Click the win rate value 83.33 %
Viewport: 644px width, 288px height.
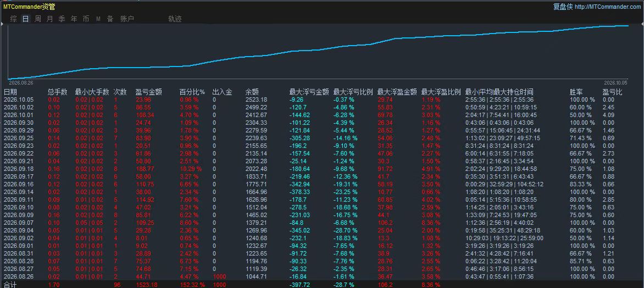[x=582, y=184]
